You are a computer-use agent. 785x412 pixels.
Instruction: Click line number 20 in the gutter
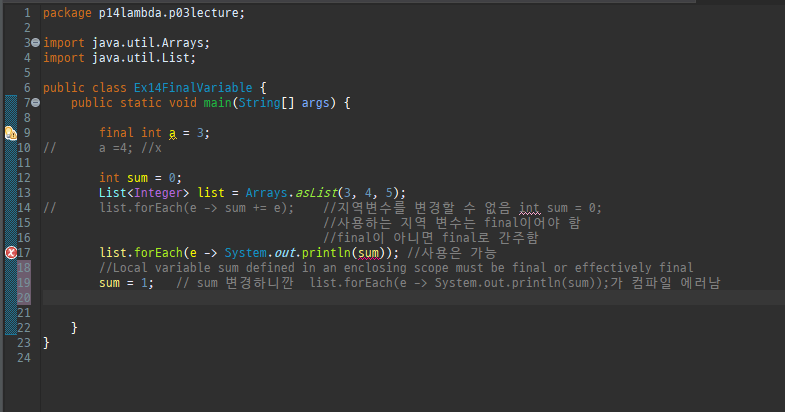(24, 298)
